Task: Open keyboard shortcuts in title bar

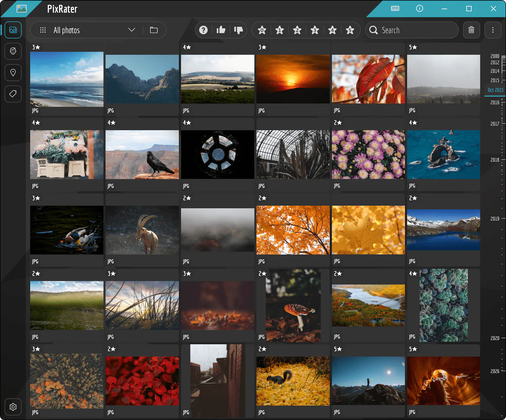Action: pyautogui.click(x=395, y=9)
